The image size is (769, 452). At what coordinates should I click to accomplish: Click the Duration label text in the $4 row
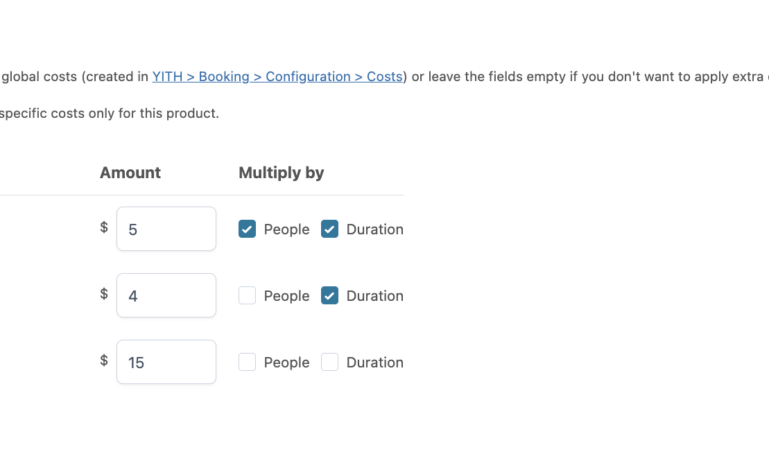(x=374, y=296)
